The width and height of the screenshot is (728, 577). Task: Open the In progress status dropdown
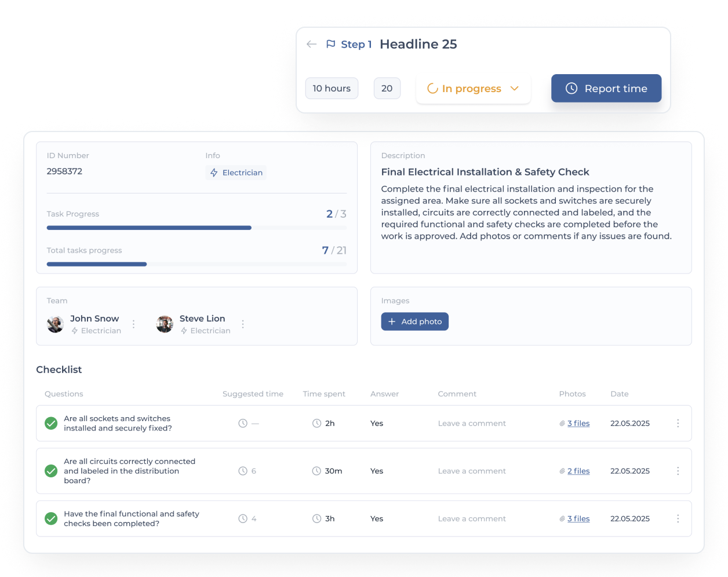(473, 89)
